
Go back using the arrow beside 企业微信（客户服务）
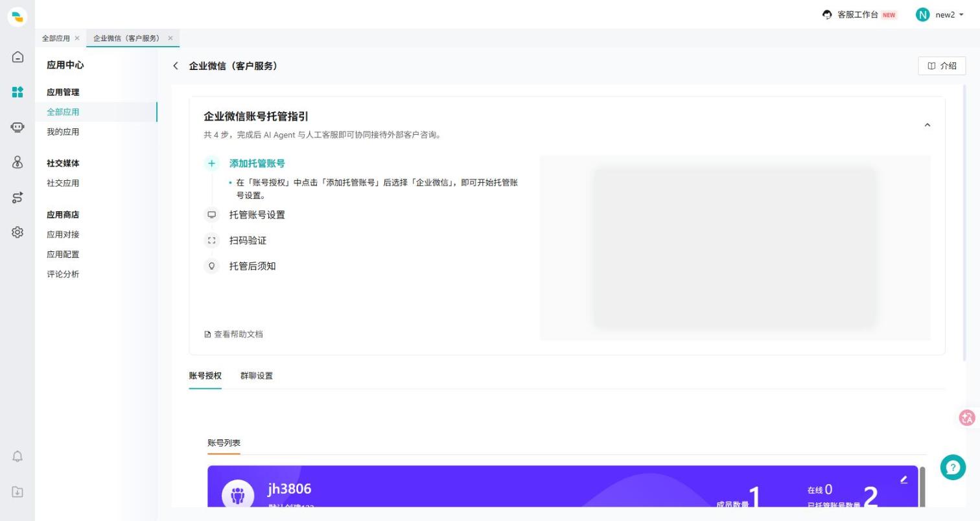(x=176, y=65)
